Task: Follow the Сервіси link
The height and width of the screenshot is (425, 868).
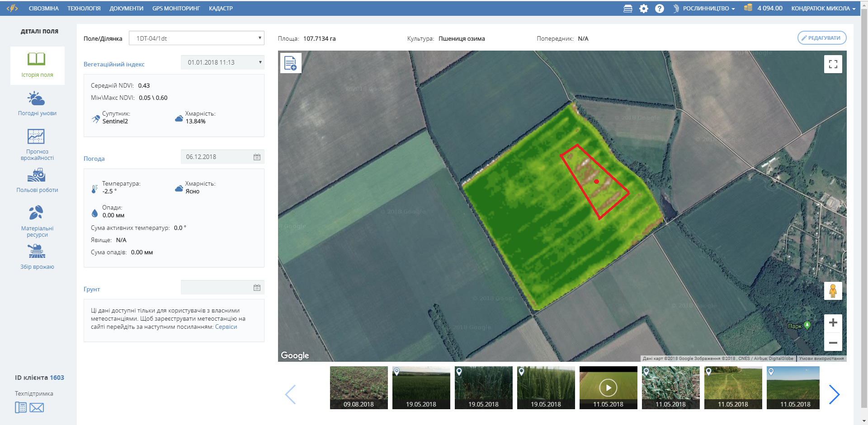Action: point(226,327)
